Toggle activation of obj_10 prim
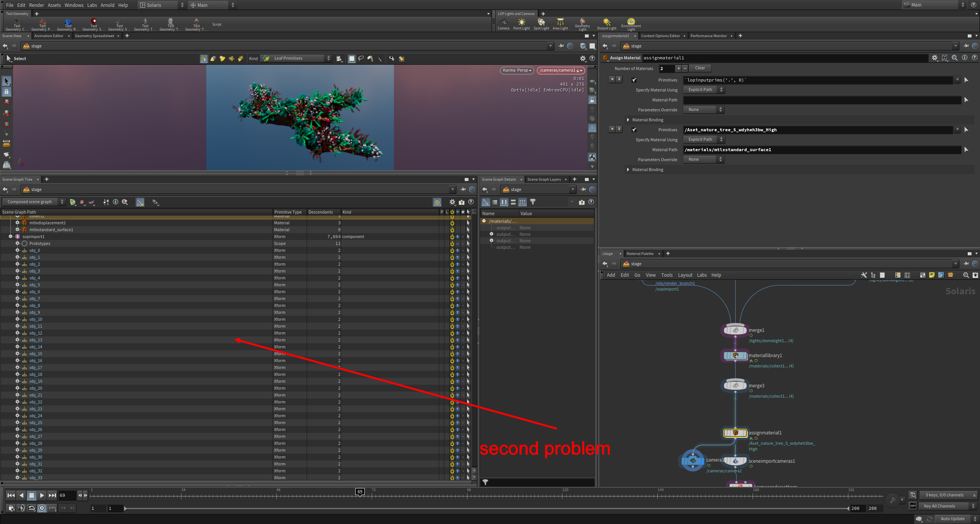980x524 pixels. pyautogui.click(x=452, y=319)
